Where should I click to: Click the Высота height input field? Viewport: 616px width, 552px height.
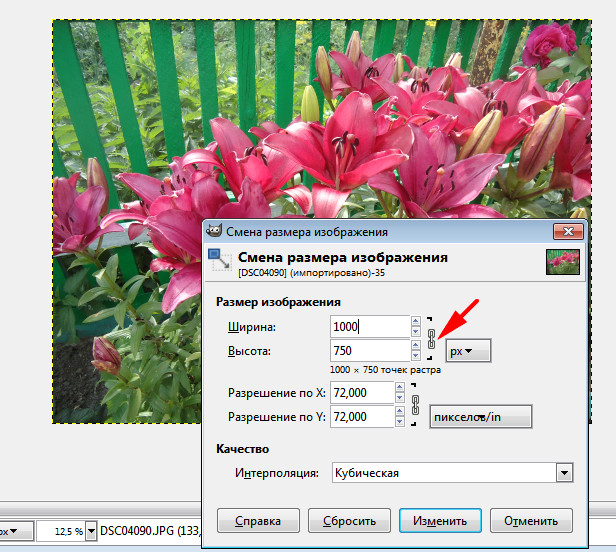[370, 350]
